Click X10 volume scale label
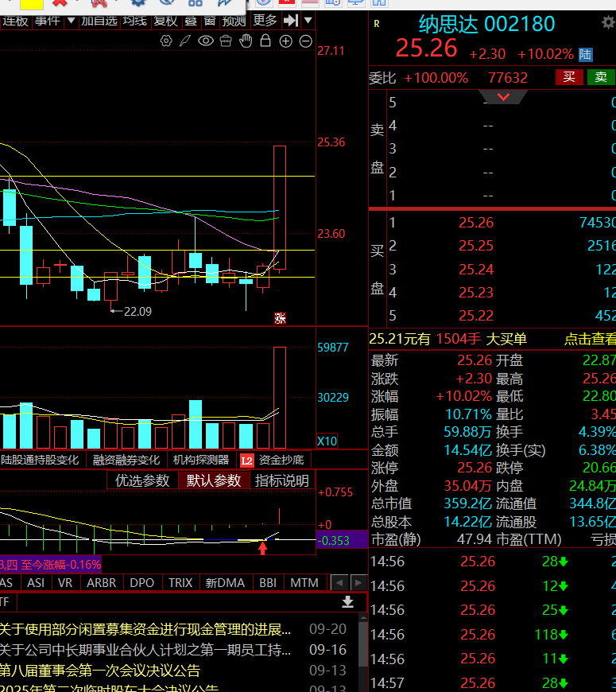The width and height of the screenshot is (616, 692). [x=327, y=441]
